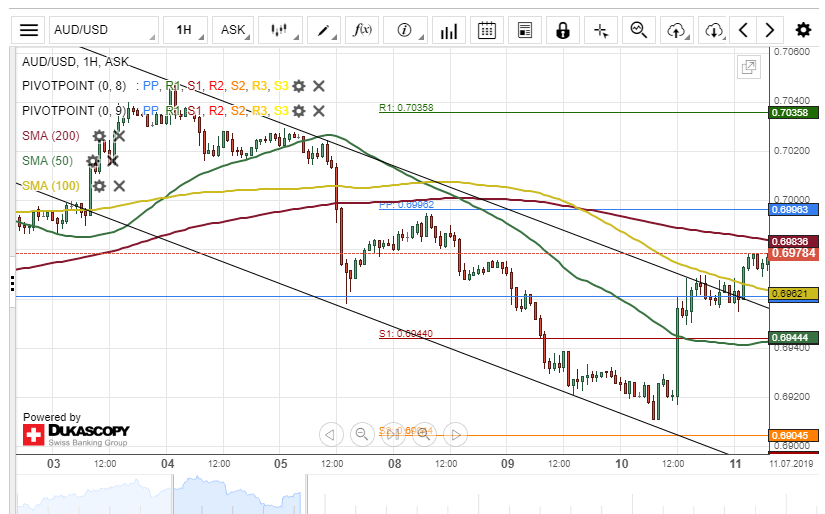Viewport: 825px width, 514px height.
Task: Click the left panel three-dot handle
Action: tap(12, 284)
